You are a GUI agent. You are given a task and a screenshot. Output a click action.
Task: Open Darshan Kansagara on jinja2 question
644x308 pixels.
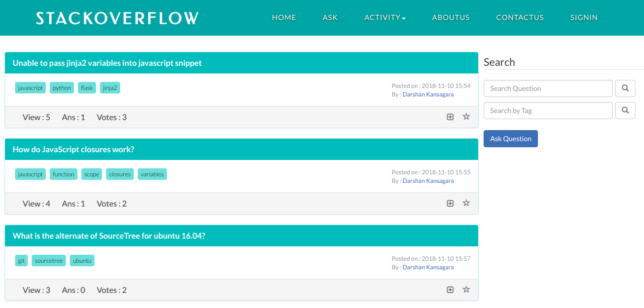click(x=428, y=94)
